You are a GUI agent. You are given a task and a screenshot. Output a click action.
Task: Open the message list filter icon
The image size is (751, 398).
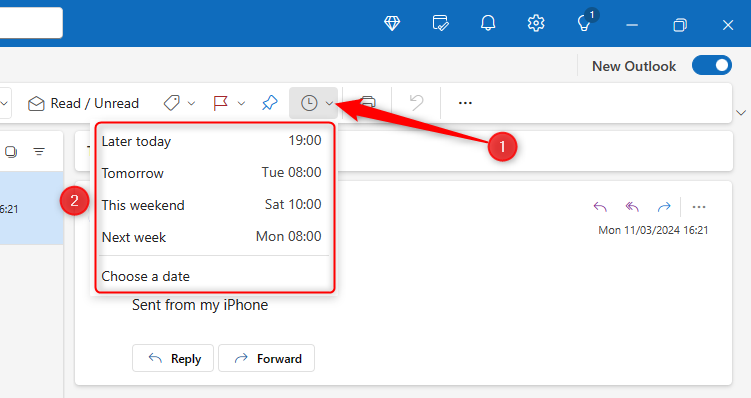pyautogui.click(x=39, y=152)
